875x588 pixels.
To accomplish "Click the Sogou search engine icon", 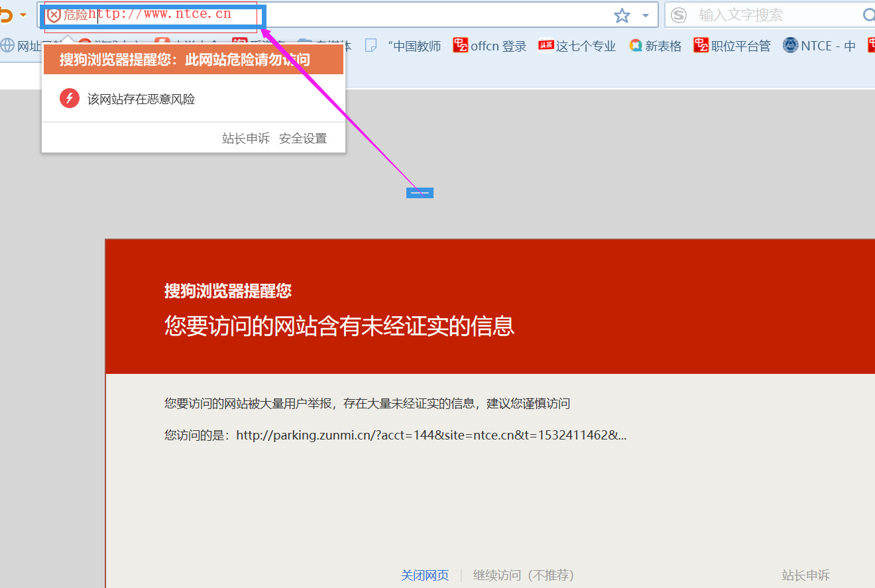I will click(x=679, y=15).
